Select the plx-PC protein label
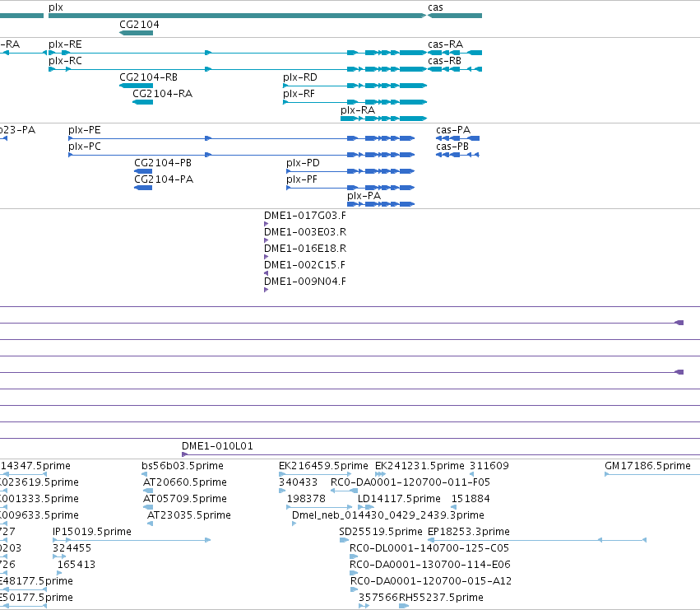 [x=85, y=147]
